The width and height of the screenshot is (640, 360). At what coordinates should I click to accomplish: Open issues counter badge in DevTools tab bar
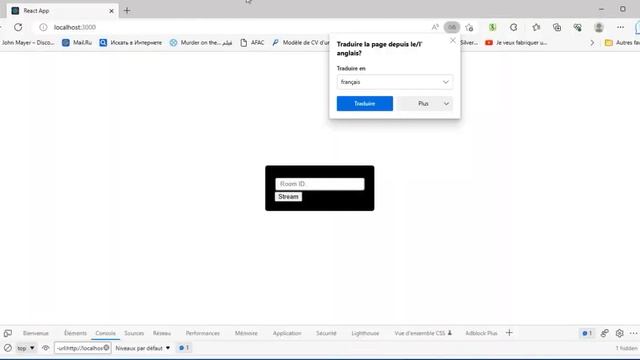587,333
